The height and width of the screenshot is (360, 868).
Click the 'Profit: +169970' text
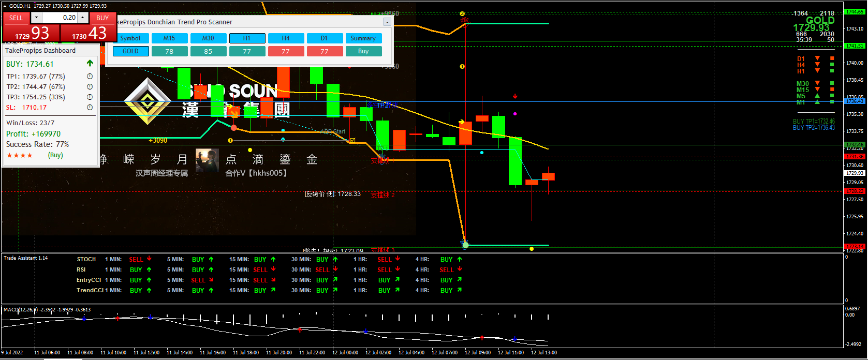(33, 133)
